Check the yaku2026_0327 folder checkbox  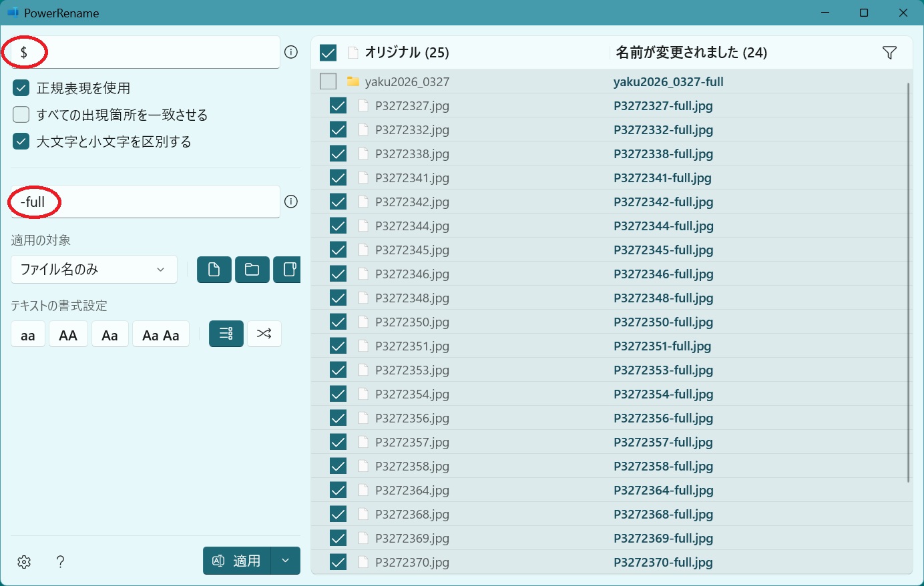(328, 81)
